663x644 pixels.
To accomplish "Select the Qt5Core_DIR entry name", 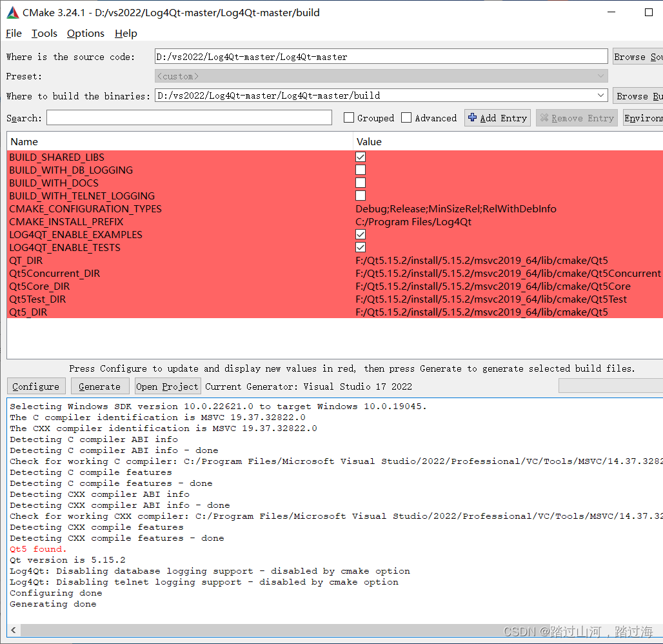I will coord(39,286).
